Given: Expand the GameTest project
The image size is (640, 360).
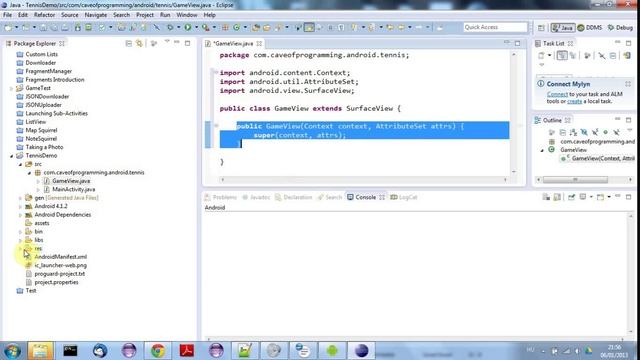Looking at the screenshot, I should click(11, 88).
